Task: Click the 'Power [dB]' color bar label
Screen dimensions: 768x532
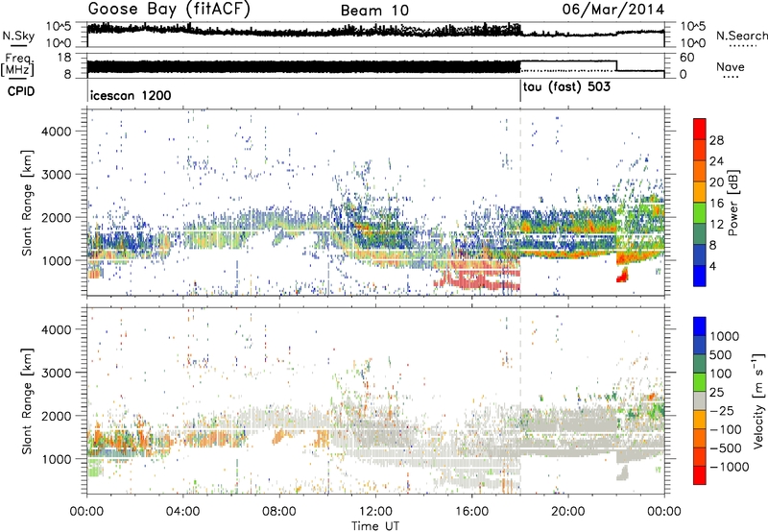Action: coord(732,203)
